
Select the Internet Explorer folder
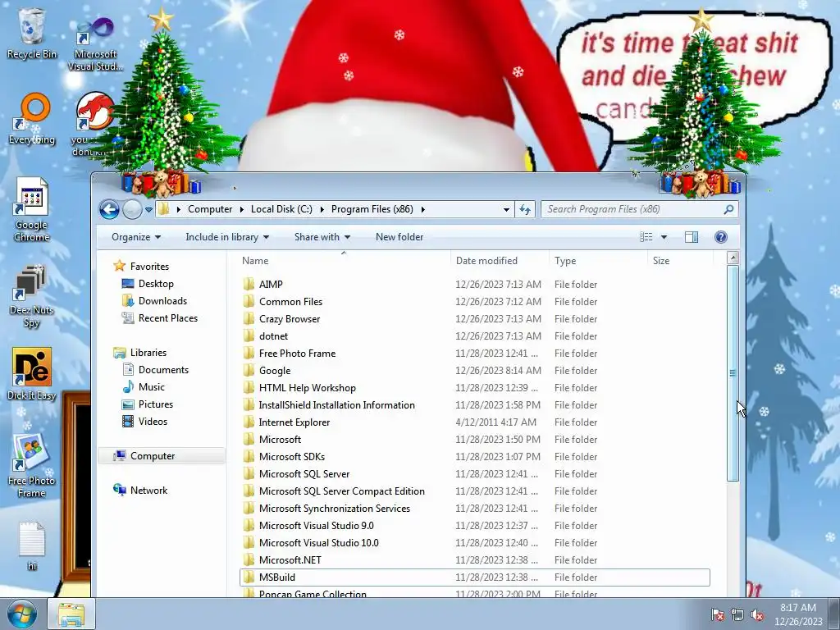(294, 422)
